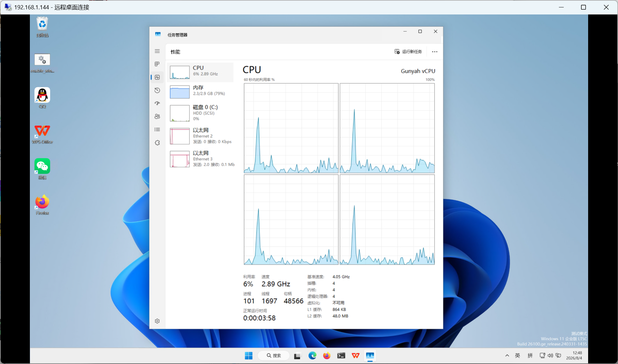Select the CPU performance item
The image size is (618, 364).
200,72
